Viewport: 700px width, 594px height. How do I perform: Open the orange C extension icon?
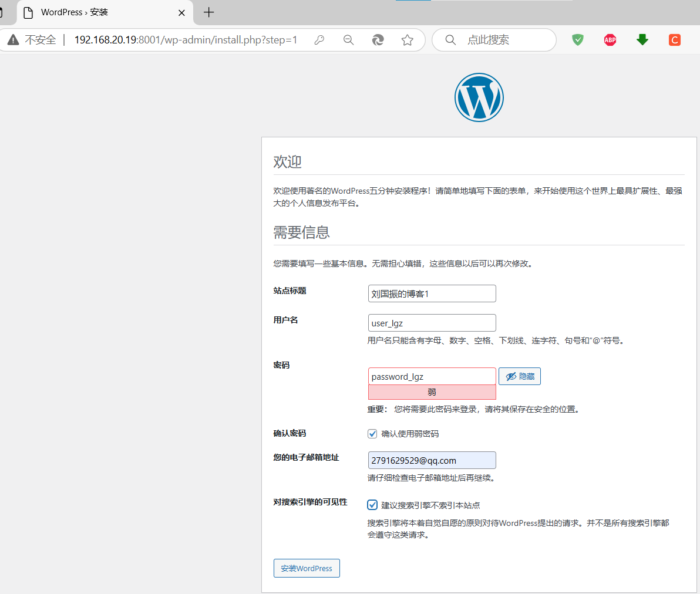click(675, 40)
